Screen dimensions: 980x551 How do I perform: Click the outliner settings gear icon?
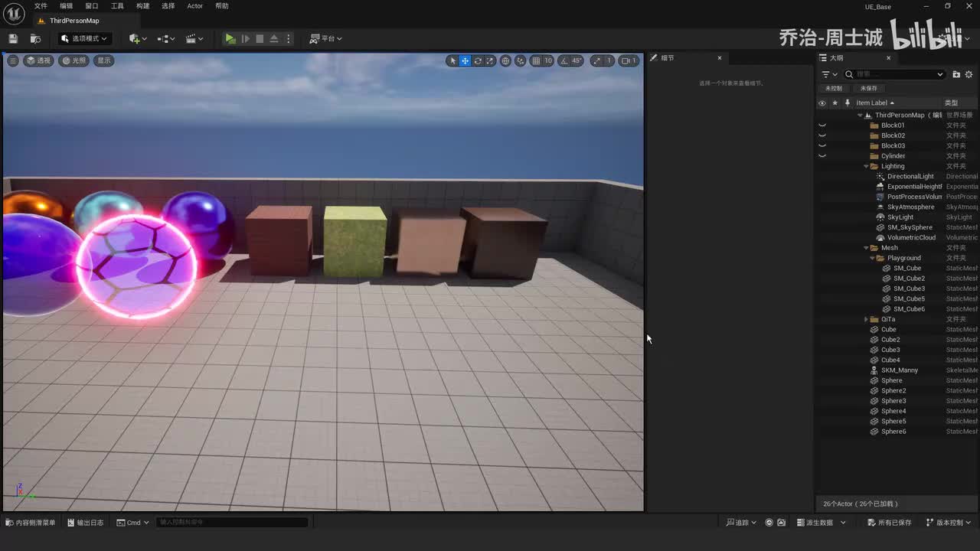coord(969,74)
